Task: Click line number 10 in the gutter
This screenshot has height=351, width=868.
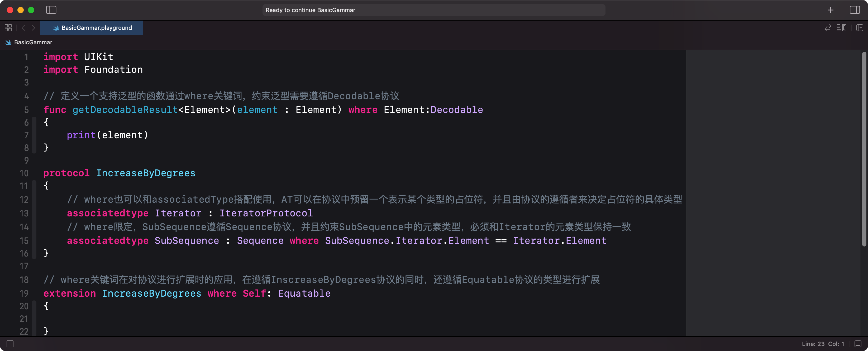Action: (24, 173)
